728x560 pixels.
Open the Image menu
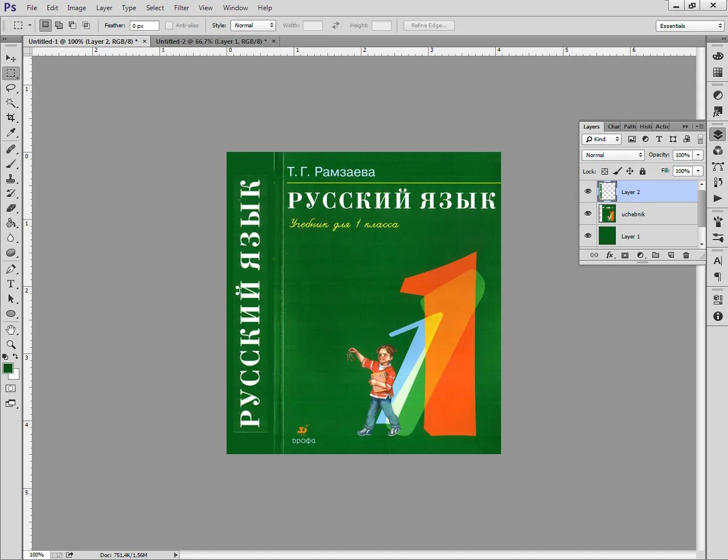[x=77, y=8]
